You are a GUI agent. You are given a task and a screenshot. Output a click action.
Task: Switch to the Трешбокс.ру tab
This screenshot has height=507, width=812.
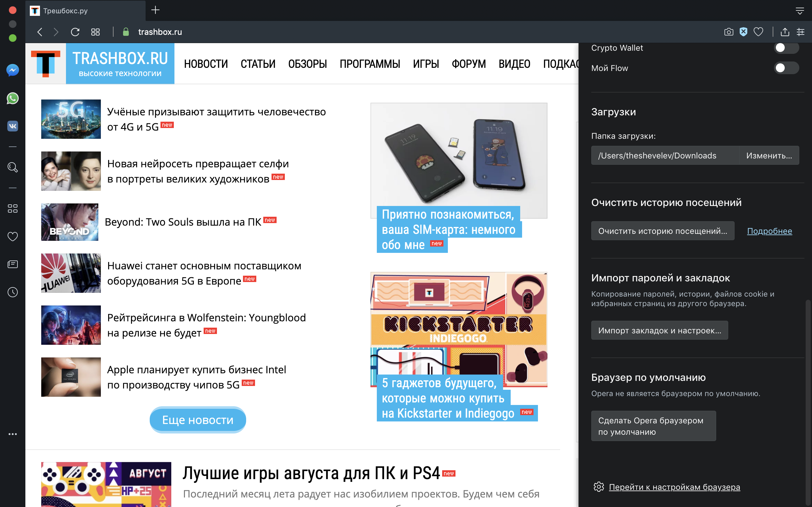pos(86,11)
